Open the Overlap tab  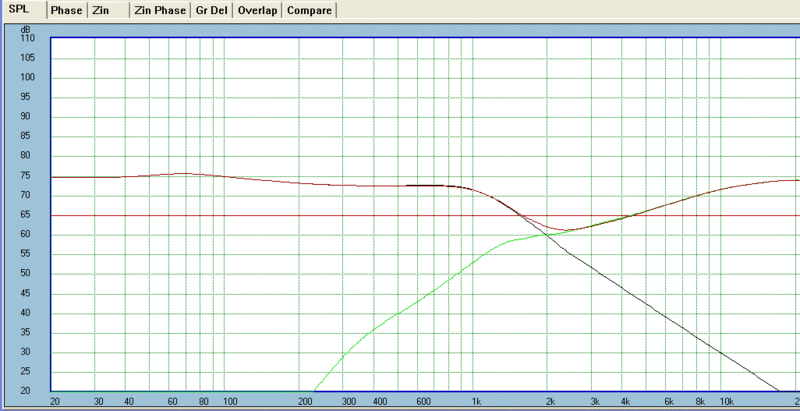coord(258,10)
